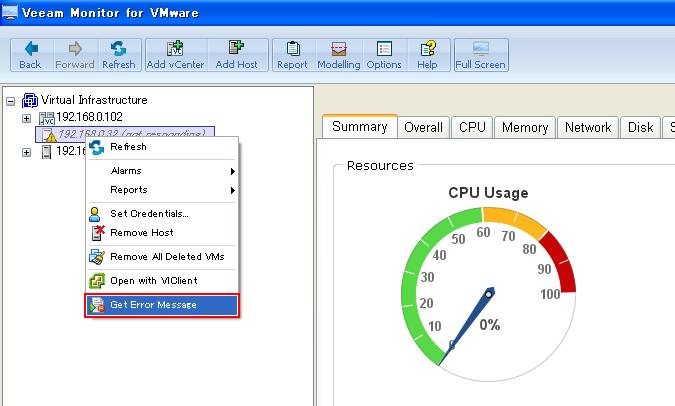Switch to Full Screen mode
Image resolution: width=675 pixels, height=406 pixels.
click(x=481, y=55)
